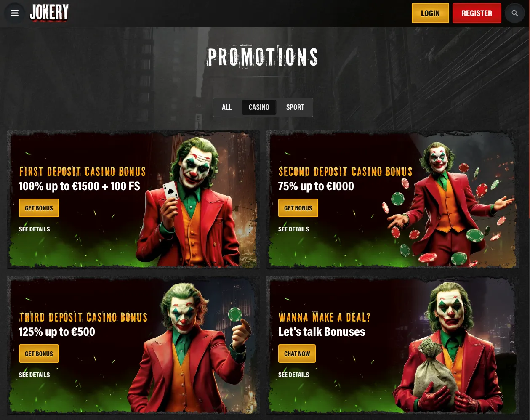Image resolution: width=530 pixels, height=420 pixels.
Task: See details of Third Deposit bonus
Action: 35,375
